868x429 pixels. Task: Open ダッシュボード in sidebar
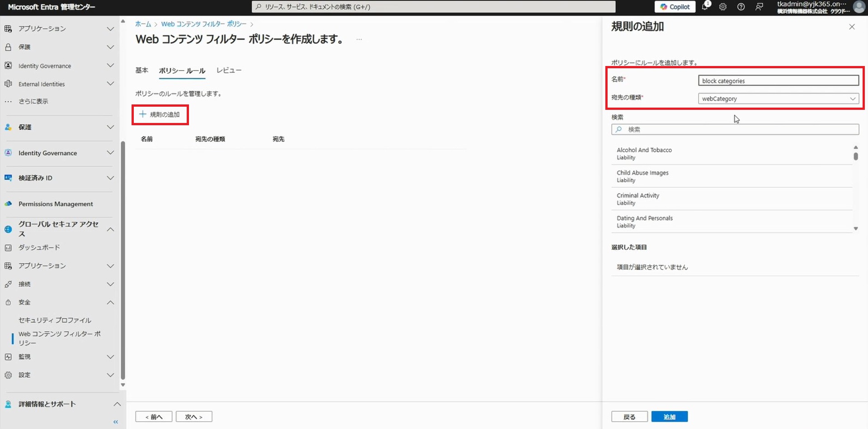coord(39,248)
